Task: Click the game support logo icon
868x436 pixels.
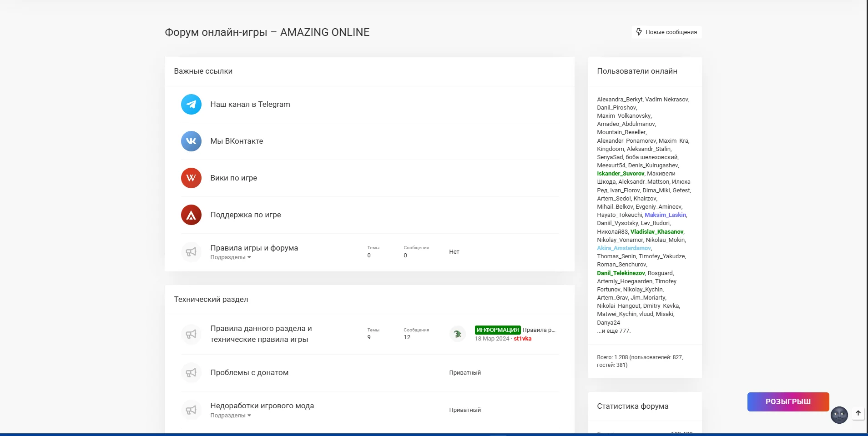Action: tap(191, 215)
